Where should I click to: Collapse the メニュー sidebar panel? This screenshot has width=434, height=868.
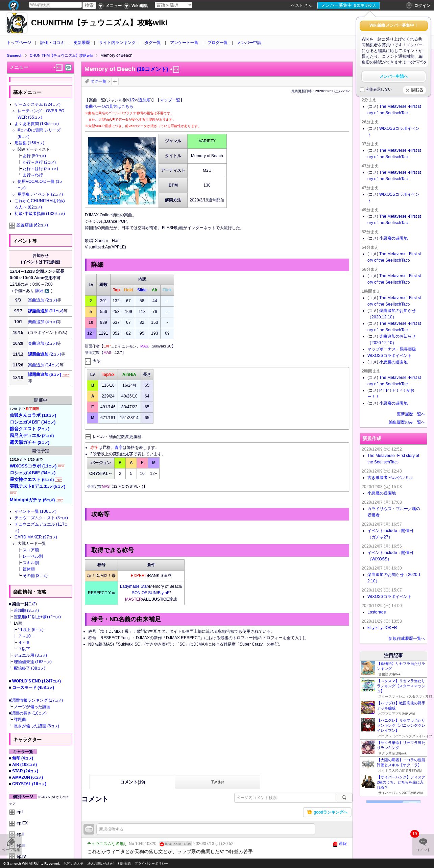[x=59, y=67]
